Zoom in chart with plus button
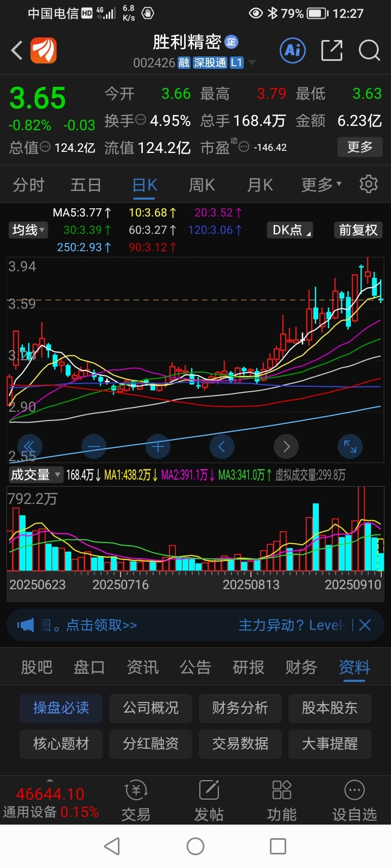 (x=158, y=446)
